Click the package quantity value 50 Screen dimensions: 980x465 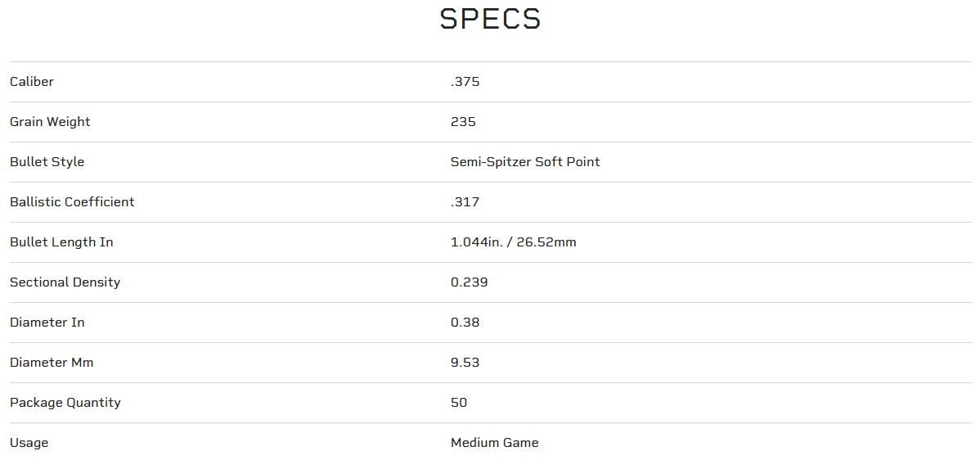(x=459, y=403)
